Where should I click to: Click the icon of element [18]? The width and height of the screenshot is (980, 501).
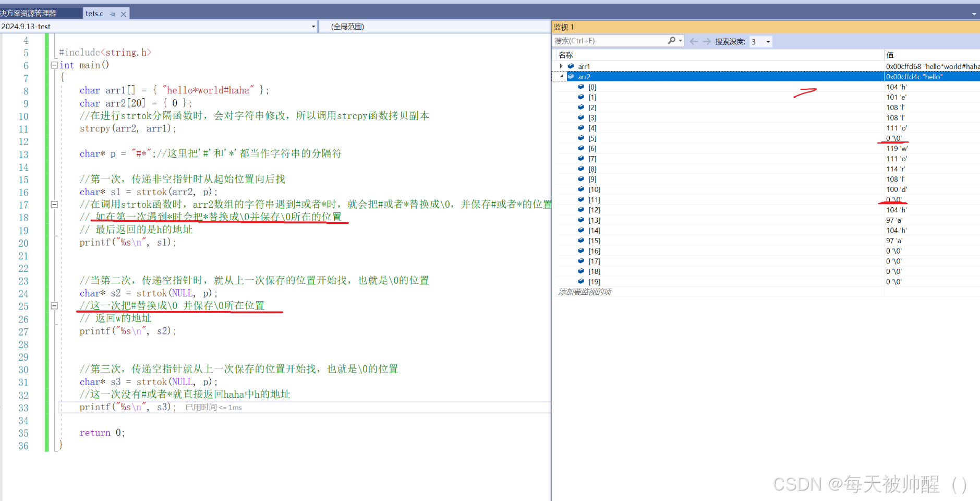581,271
